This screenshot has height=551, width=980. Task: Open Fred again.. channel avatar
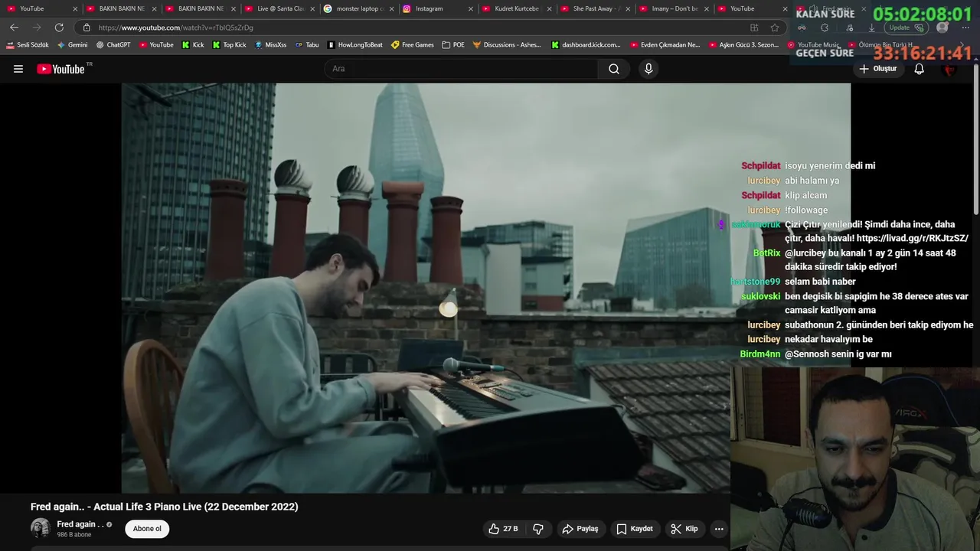(x=40, y=528)
